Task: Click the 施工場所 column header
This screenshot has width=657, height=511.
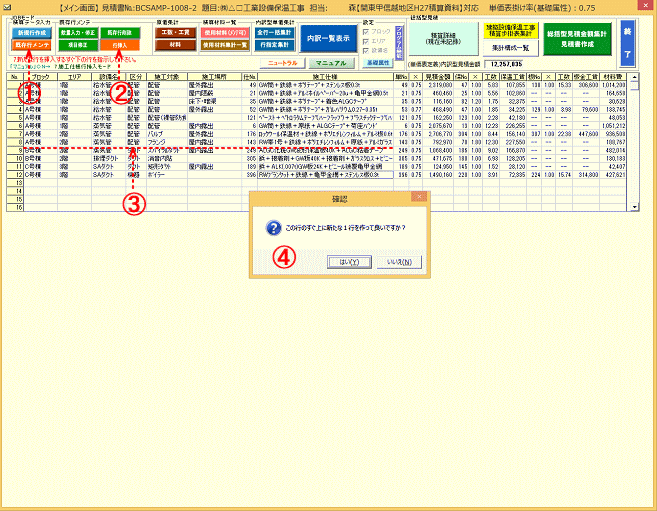Action: (x=215, y=77)
